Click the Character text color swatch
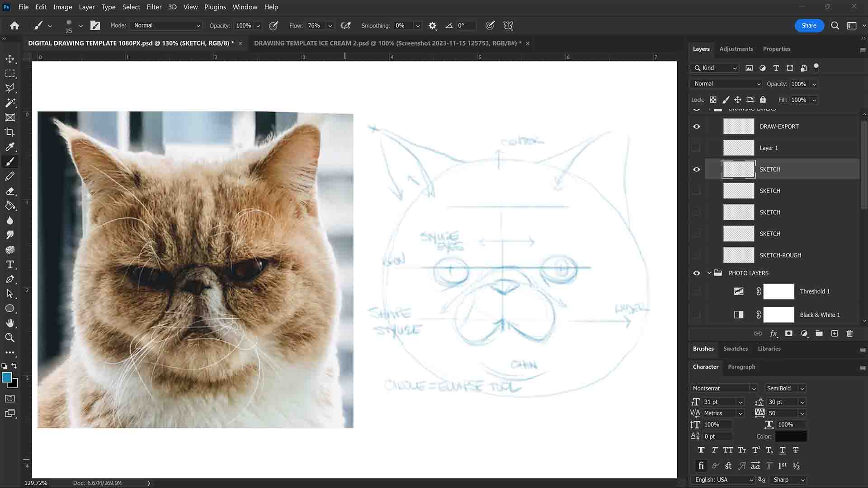Viewport: 868px width, 488px height. 791,436
